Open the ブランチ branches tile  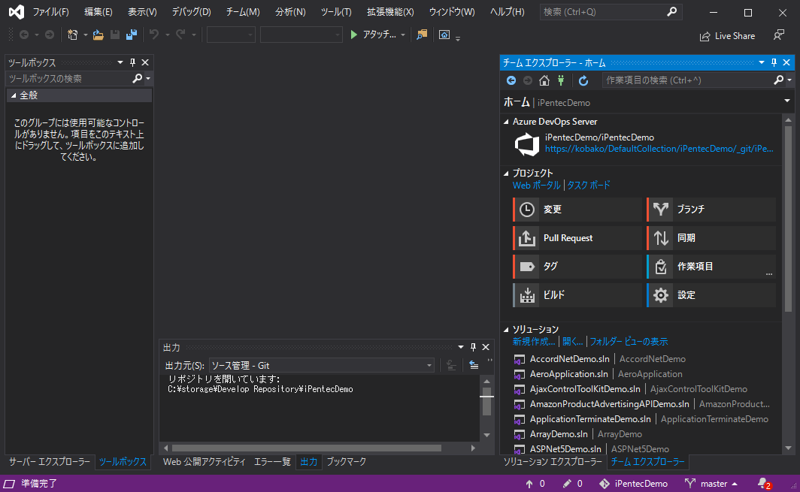point(711,209)
